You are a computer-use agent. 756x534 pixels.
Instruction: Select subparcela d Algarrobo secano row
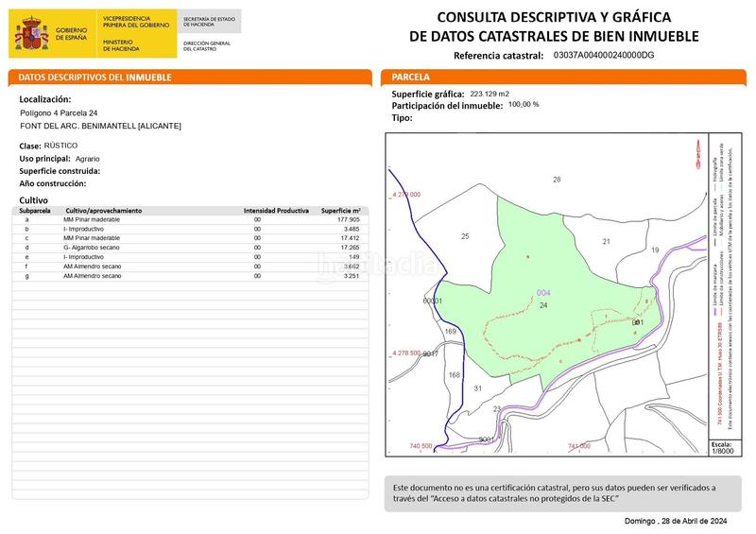pyautogui.click(x=189, y=247)
